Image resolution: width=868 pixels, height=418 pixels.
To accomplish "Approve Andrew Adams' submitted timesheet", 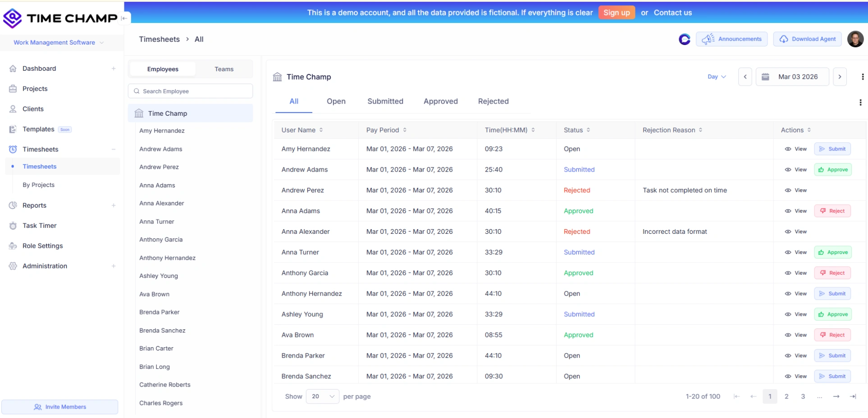I will 833,169.
